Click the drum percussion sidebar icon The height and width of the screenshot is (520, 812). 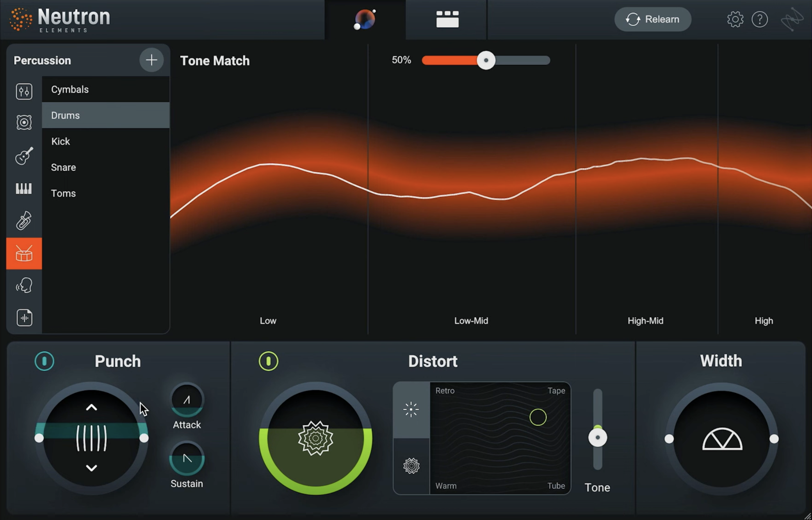[x=24, y=253]
